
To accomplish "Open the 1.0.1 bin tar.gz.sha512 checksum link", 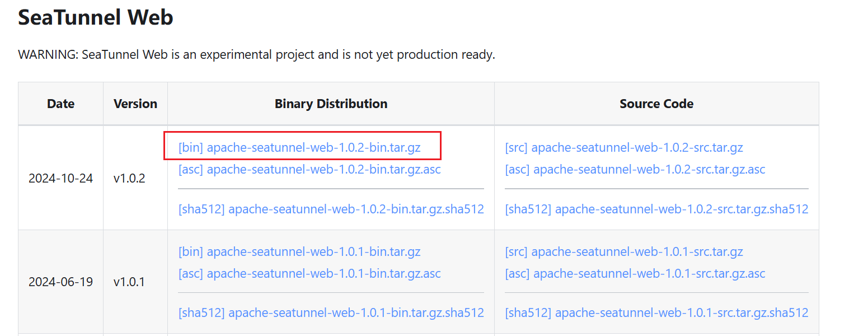I will [x=331, y=312].
